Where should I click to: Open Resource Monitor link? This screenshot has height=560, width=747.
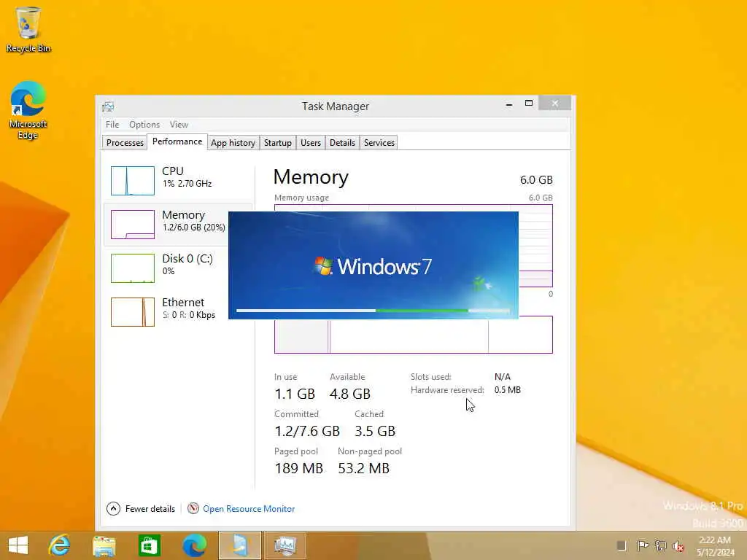pyautogui.click(x=249, y=508)
